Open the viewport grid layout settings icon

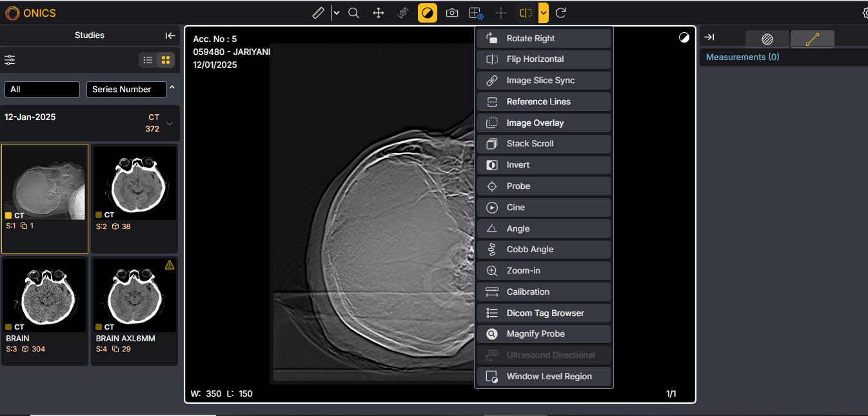tap(476, 13)
